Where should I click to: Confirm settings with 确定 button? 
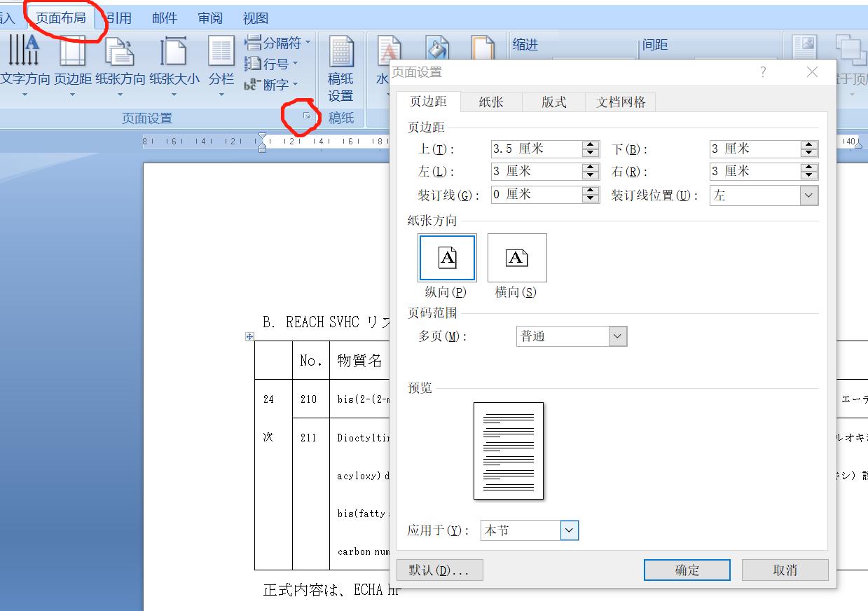(686, 570)
